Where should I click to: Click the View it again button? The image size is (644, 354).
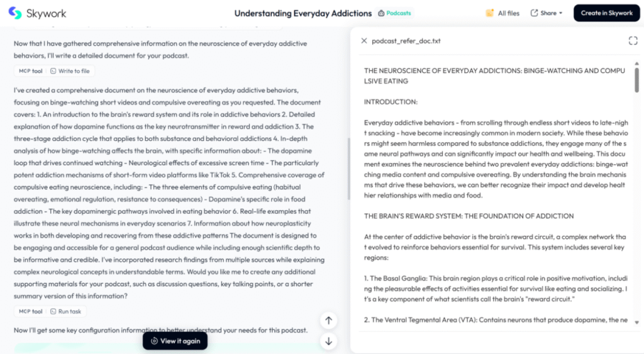click(x=175, y=341)
